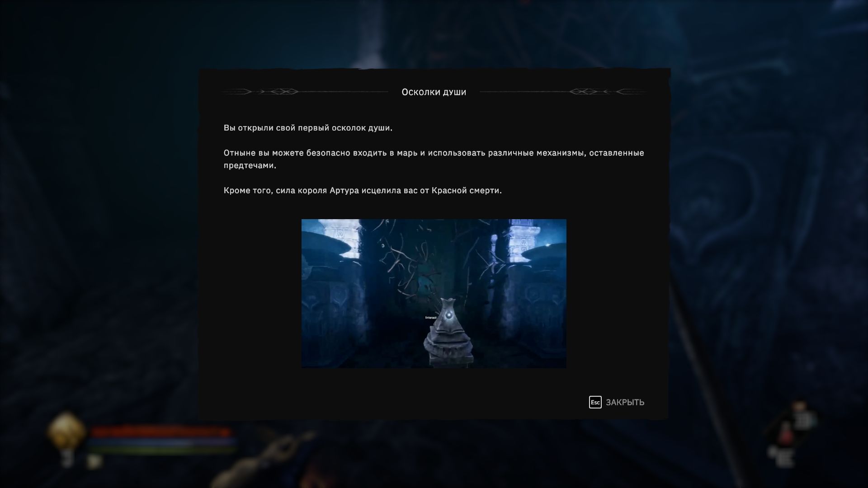868x488 pixels.
Task: Click the Осколки души dialog title
Action: click(x=434, y=92)
